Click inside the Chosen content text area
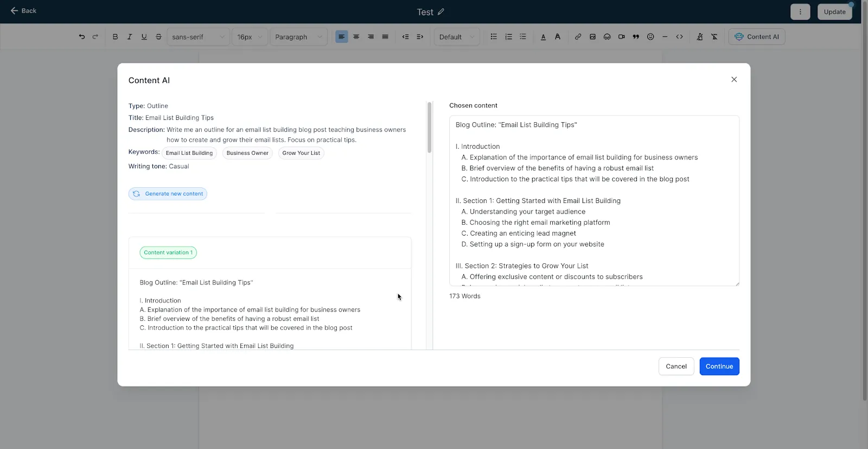This screenshot has height=449, width=868. [x=594, y=200]
